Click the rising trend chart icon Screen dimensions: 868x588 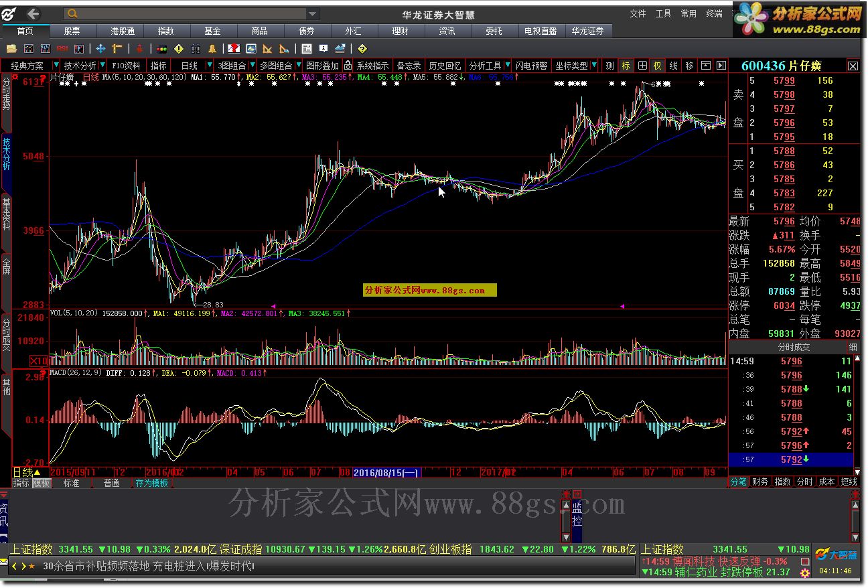pyautogui.click(x=340, y=49)
